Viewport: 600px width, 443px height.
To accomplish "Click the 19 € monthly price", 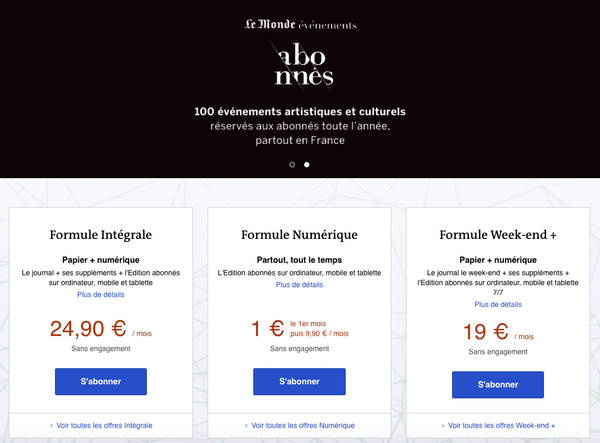I will coord(487,333).
